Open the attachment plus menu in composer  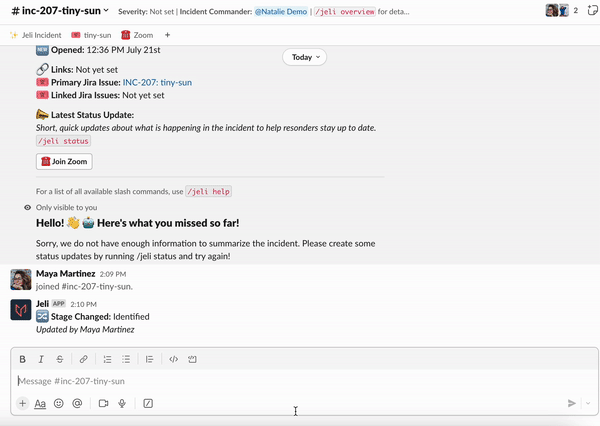23,403
